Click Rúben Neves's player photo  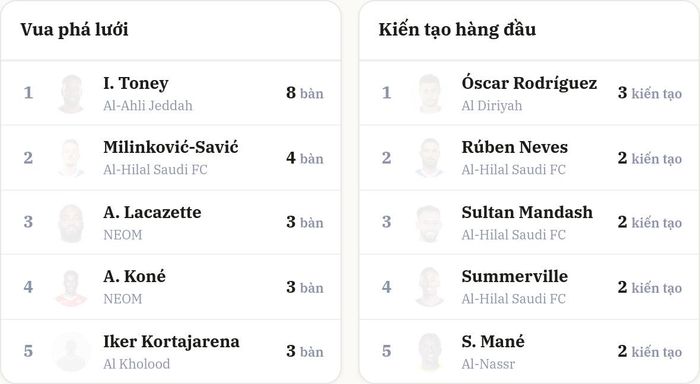(x=429, y=158)
